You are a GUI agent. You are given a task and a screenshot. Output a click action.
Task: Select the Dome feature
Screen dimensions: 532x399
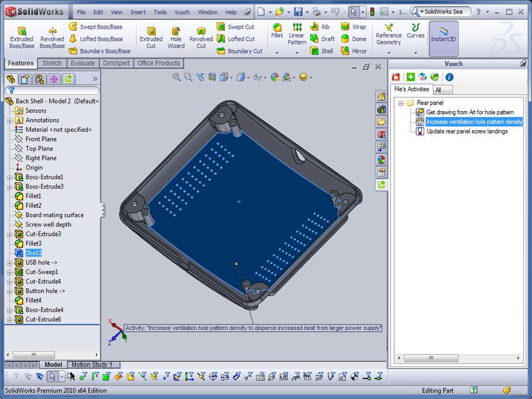353,39
